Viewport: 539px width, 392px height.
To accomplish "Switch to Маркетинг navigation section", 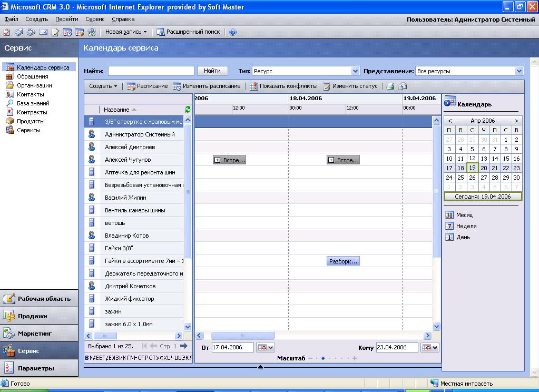I will 39,333.
